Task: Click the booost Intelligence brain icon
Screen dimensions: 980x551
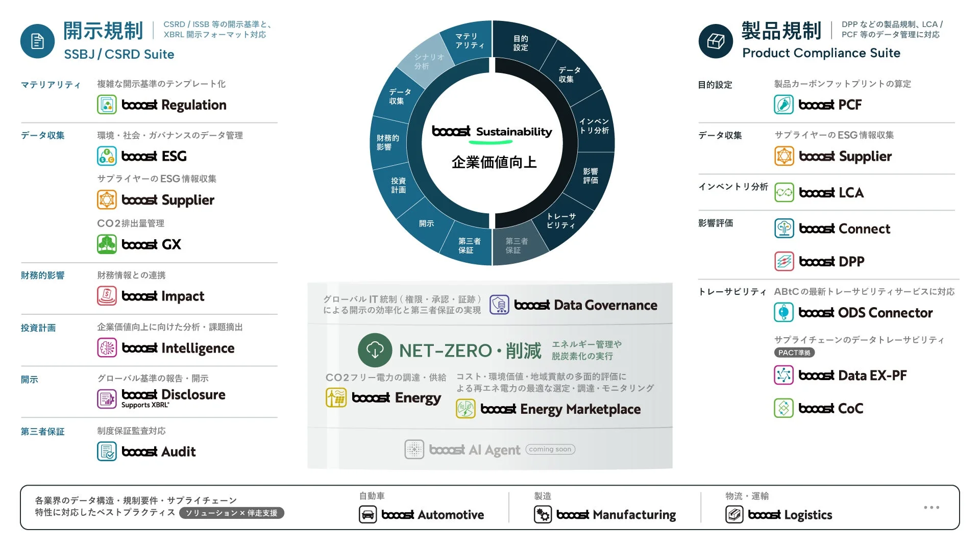Action: tap(107, 348)
